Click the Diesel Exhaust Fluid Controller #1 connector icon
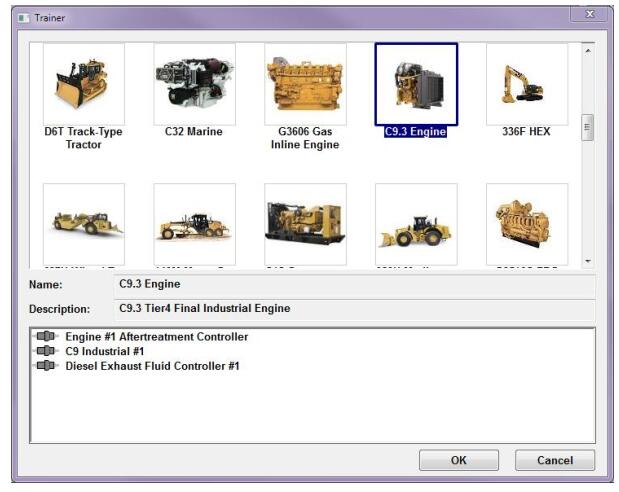Image resolution: width=619 pixels, height=492 pixels. (46, 366)
